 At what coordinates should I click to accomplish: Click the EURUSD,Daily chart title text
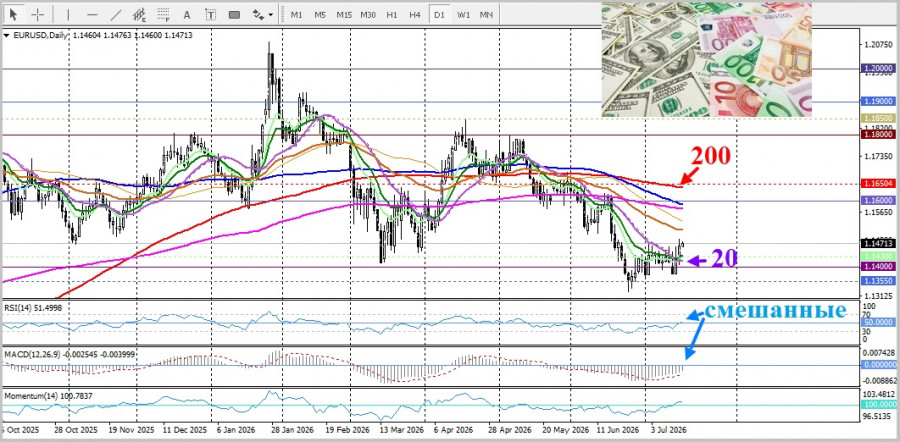(38, 36)
